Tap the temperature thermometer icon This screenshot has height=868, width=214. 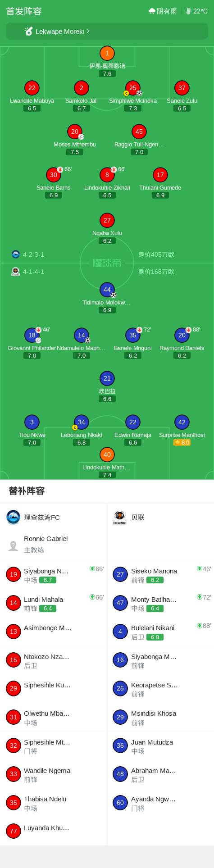coord(189,11)
